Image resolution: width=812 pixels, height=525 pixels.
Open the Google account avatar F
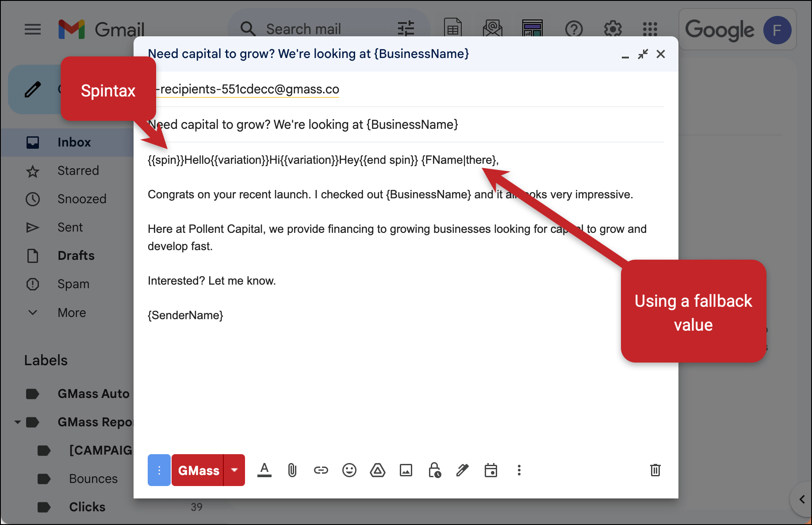(x=777, y=30)
